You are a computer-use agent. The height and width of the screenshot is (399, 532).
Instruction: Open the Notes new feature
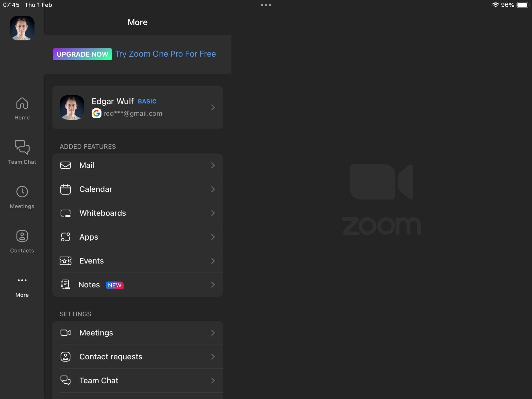coord(138,284)
